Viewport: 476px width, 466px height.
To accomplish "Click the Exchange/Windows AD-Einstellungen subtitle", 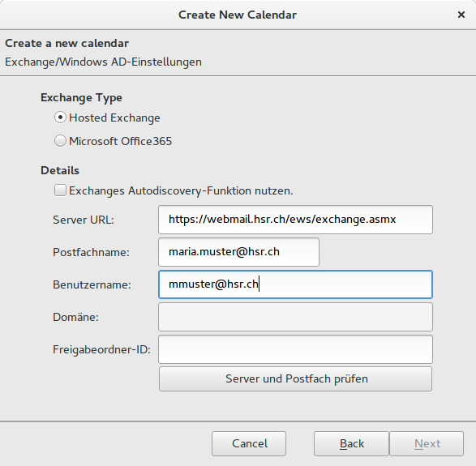I will (103, 62).
